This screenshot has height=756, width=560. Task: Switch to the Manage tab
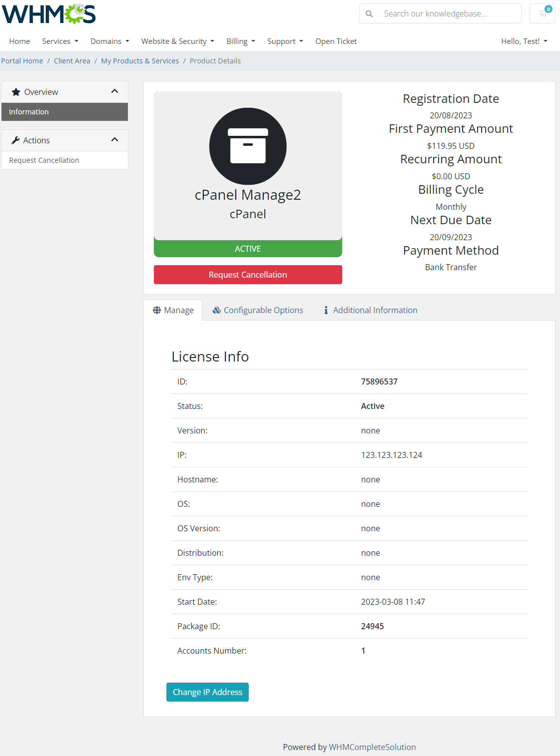tap(173, 310)
